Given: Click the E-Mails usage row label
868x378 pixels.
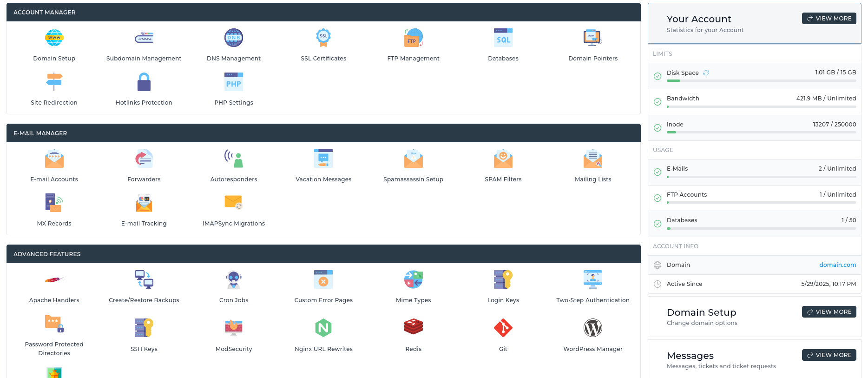Looking at the screenshot, I should (x=677, y=169).
